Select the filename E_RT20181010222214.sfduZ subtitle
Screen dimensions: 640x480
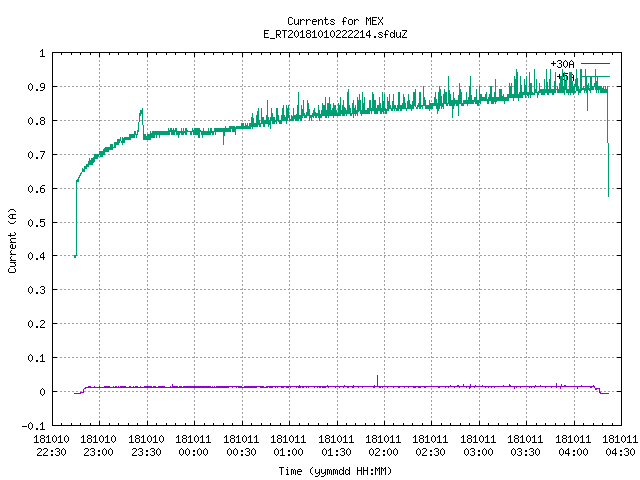335,34
